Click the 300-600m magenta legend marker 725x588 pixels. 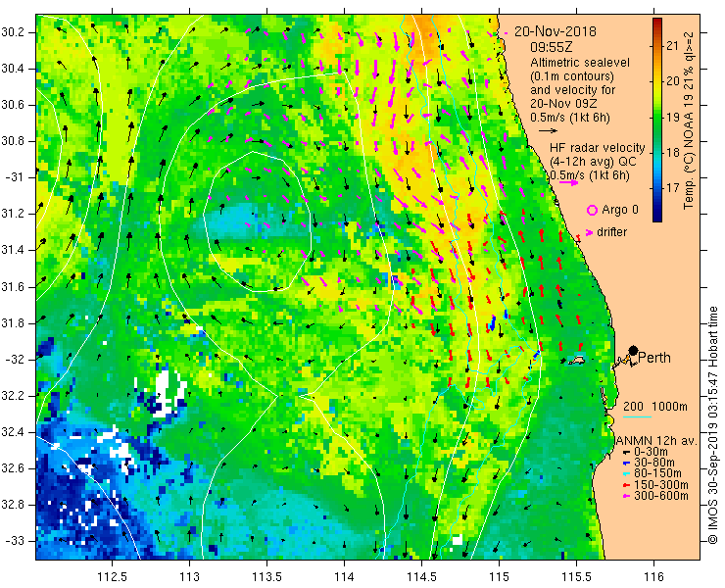626,497
